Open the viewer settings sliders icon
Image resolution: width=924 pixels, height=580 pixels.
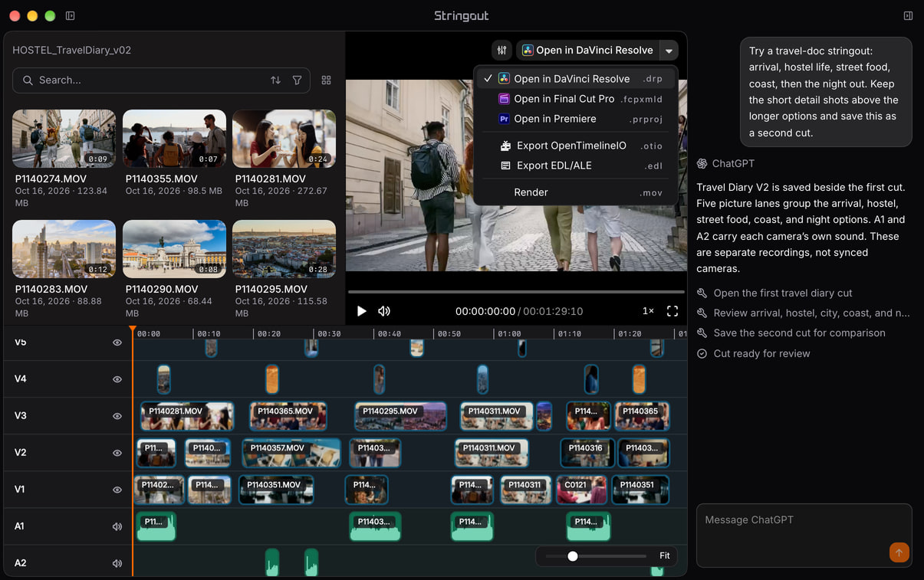tap(501, 51)
